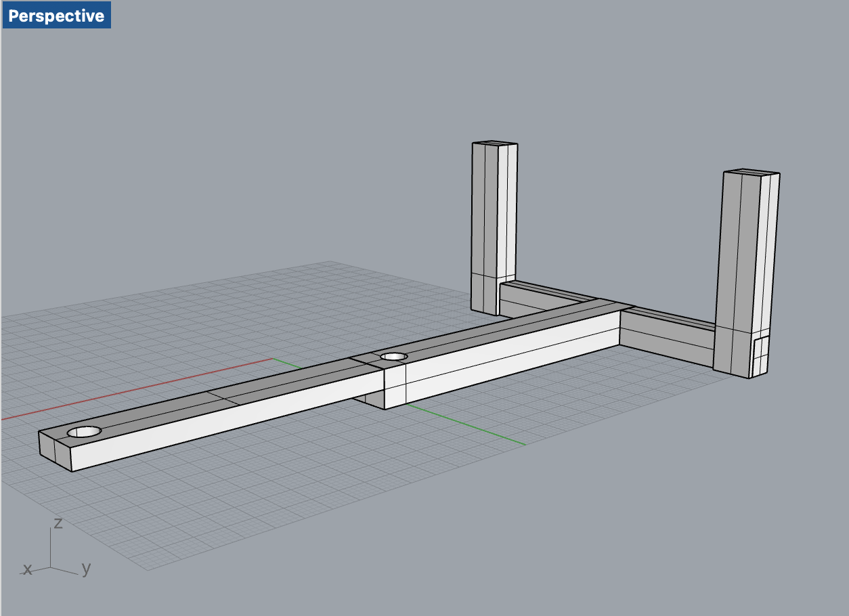
Task: Select the tall left vertical post
Action: point(494,229)
